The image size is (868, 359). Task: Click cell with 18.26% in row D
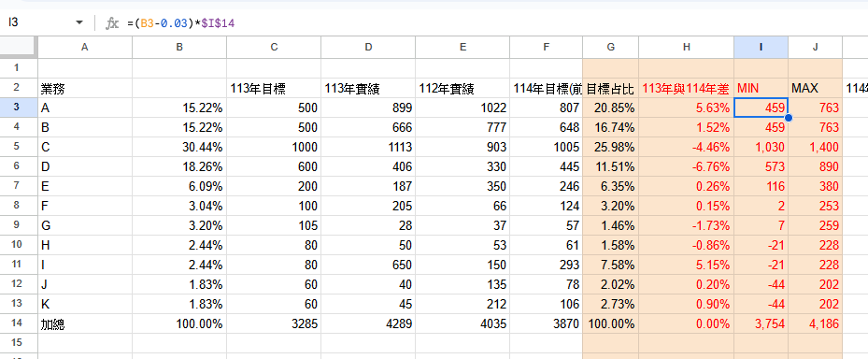point(179,166)
